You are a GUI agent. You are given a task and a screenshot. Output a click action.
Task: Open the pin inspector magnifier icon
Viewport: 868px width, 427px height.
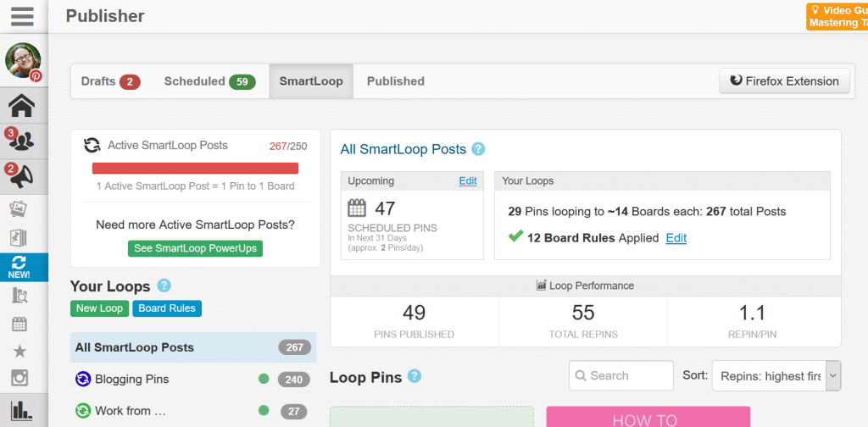tap(19, 296)
